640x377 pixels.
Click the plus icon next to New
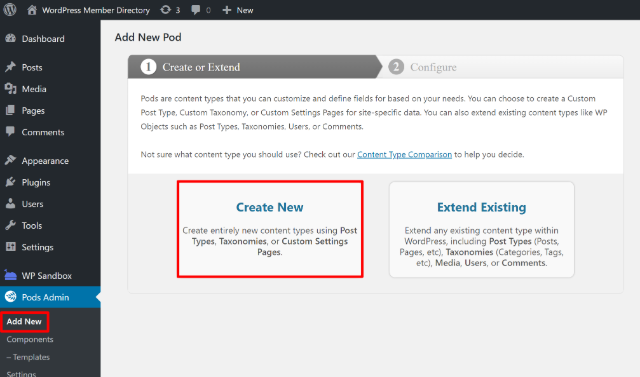(x=227, y=10)
